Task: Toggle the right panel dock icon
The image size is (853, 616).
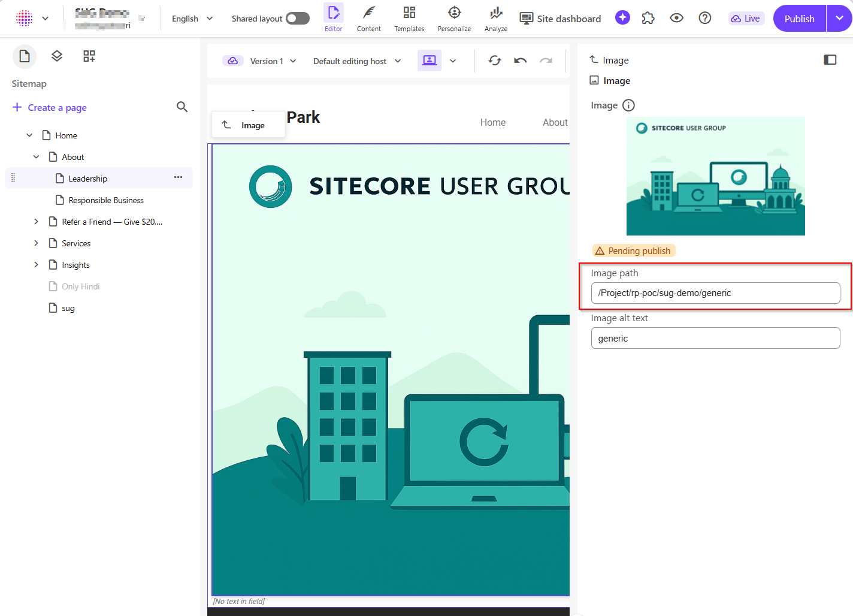Action: click(830, 59)
